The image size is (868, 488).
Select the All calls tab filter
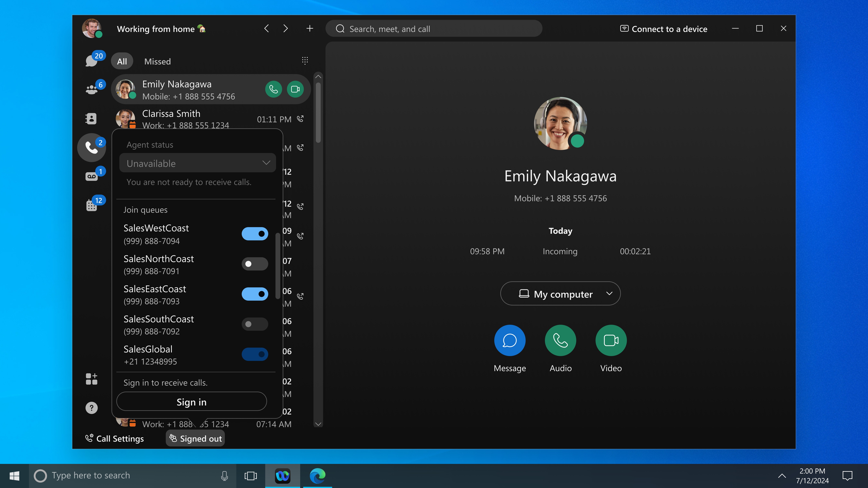coord(122,60)
